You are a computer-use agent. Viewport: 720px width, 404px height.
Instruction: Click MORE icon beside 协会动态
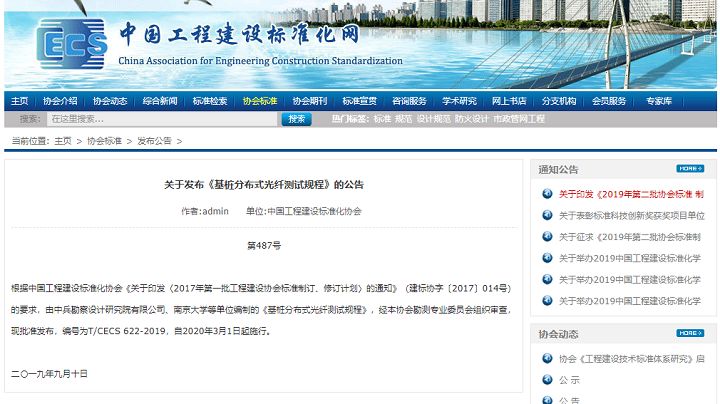click(x=690, y=333)
